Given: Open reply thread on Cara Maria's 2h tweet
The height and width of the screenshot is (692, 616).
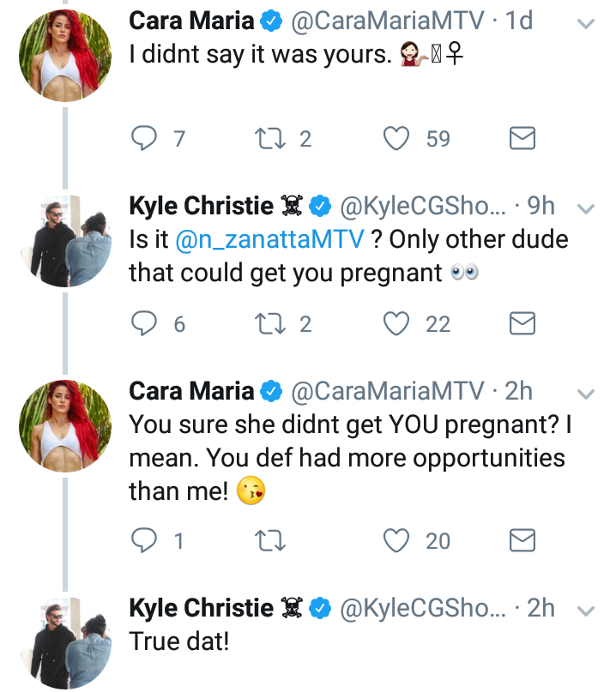Looking at the screenshot, I should (x=144, y=540).
